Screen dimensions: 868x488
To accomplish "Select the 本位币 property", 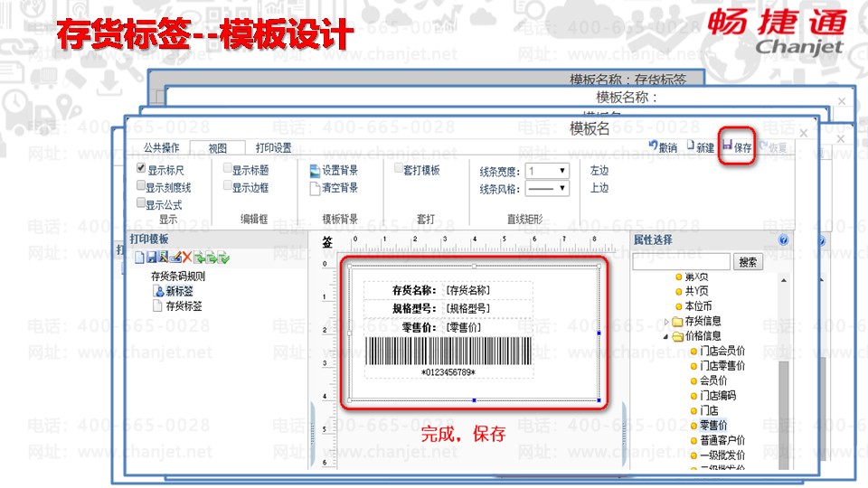I will pos(698,306).
